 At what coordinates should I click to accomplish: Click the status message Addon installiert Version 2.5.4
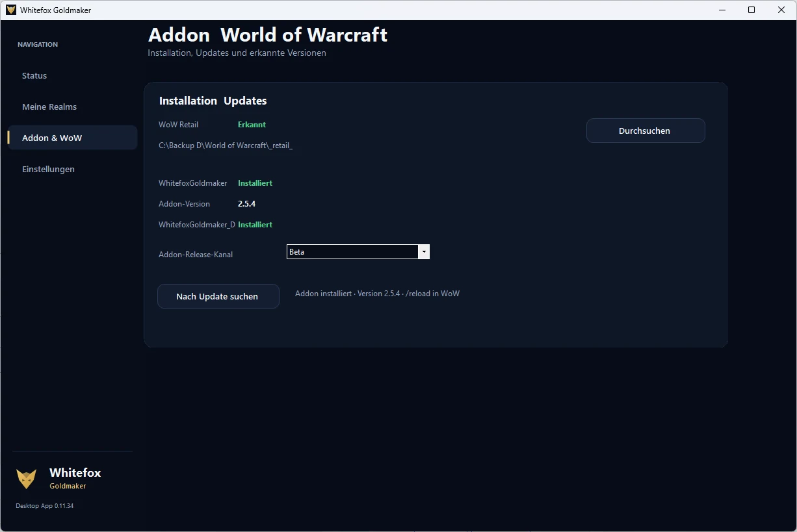click(x=377, y=294)
